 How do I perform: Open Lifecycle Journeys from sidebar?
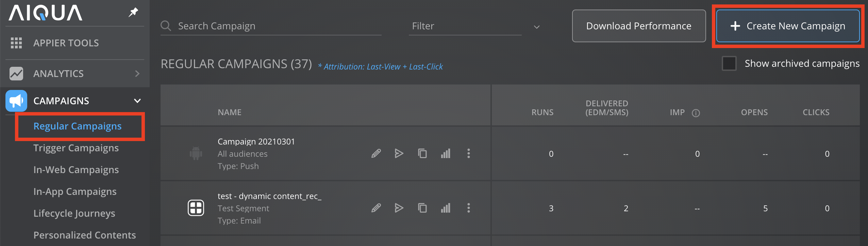pyautogui.click(x=74, y=214)
